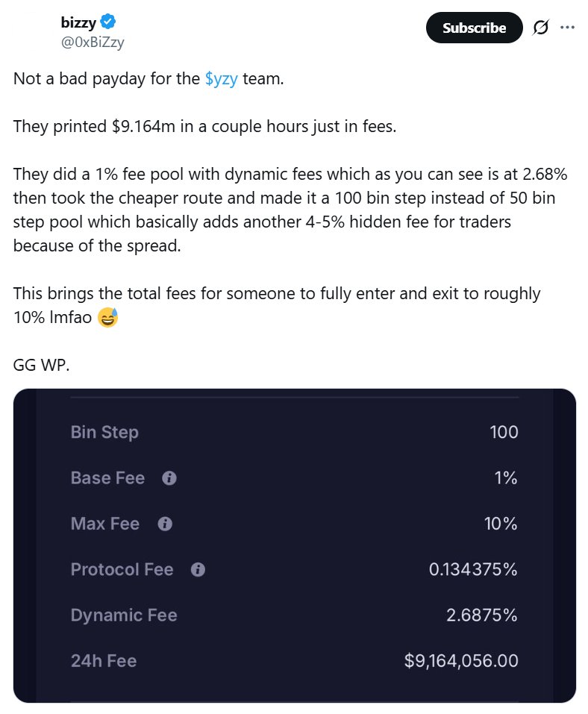
Task: Click the Base Fee info icon
Action: [169, 478]
